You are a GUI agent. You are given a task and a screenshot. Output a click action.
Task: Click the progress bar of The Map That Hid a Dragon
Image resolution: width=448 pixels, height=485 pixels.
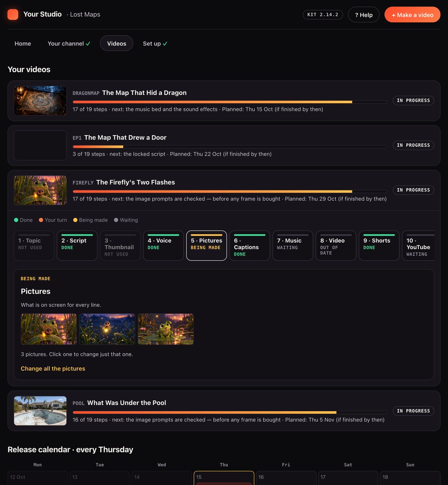tap(230, 102)
